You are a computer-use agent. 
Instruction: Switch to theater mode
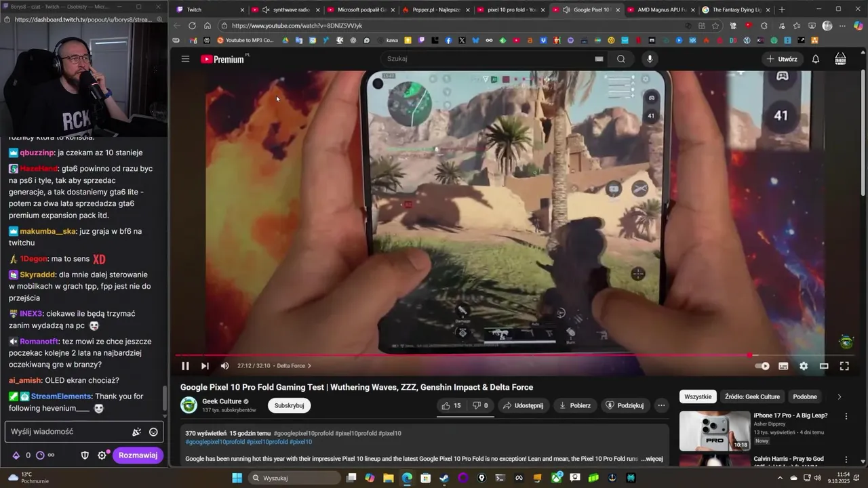tap(824, 366)
